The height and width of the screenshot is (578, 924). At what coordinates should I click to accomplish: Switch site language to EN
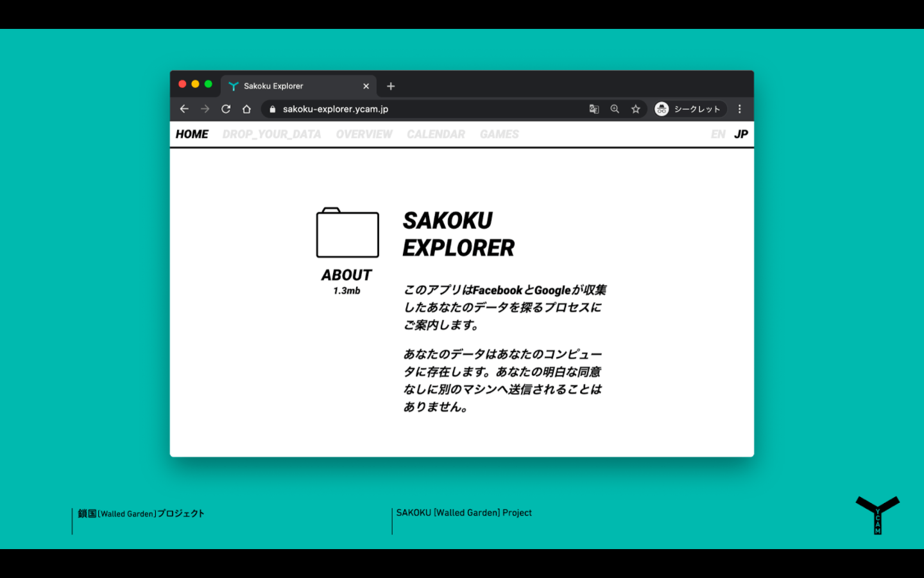click(717, 134)
